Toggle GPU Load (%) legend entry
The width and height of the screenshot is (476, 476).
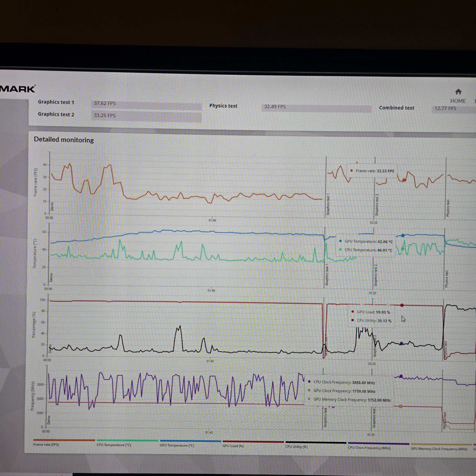(x=233, y=446)
